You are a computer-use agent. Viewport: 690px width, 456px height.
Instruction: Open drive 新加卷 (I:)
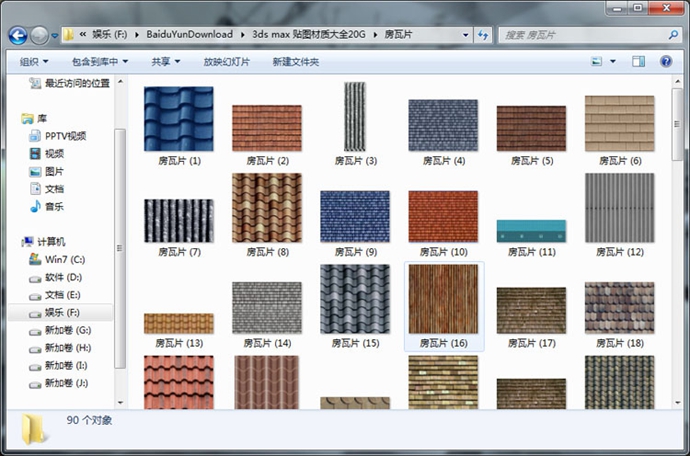click(x=59, y=365)
